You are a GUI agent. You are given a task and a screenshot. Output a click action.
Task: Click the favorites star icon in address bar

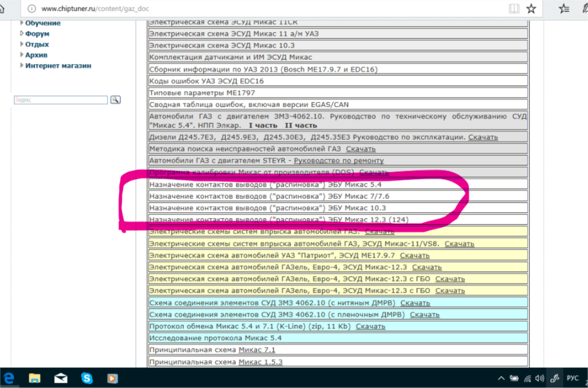tap(531, 8)
